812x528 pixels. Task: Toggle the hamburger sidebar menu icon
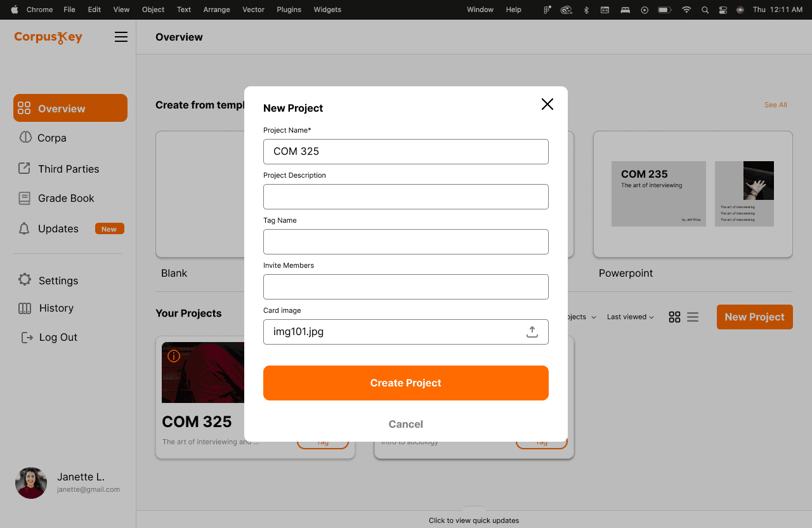click(121, 37)
